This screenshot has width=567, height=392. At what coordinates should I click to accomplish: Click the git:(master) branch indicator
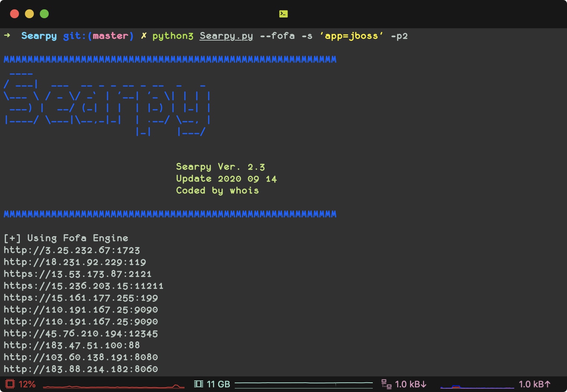98,36
